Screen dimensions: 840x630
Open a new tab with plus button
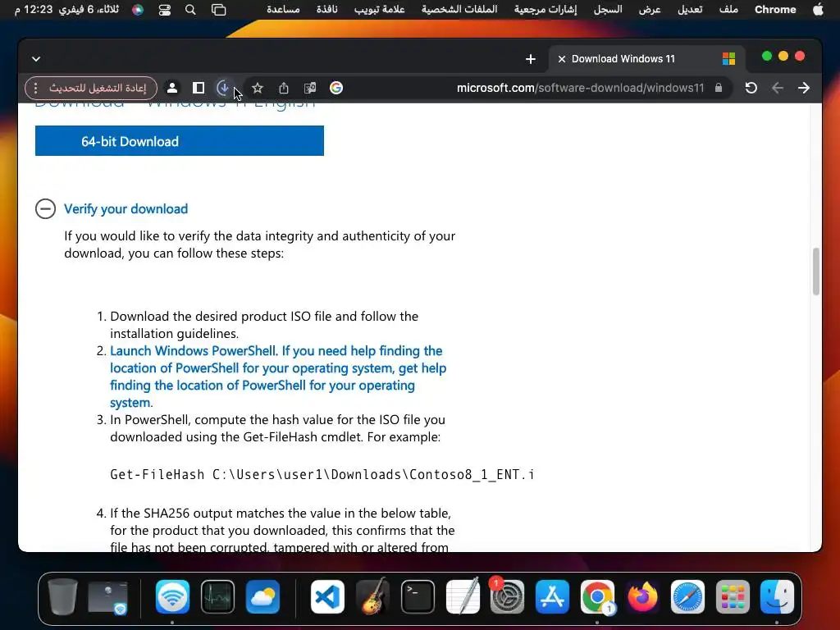tap(531, 59)
